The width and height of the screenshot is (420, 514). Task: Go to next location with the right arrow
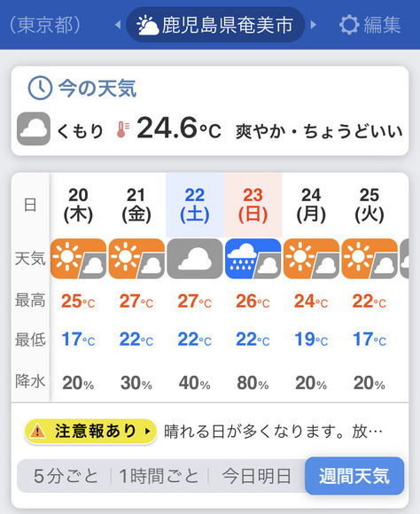(313, 25)
